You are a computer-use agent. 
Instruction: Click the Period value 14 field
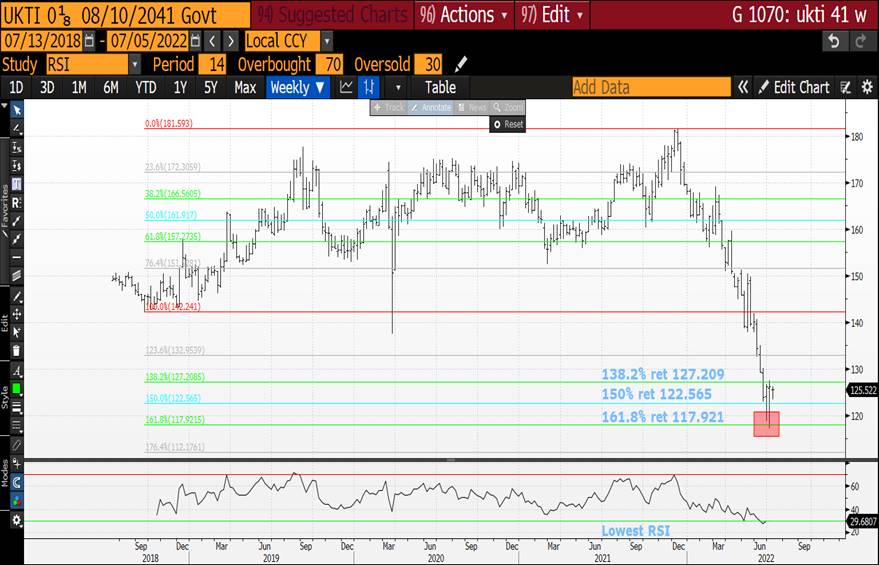click(x=212, y=64)
